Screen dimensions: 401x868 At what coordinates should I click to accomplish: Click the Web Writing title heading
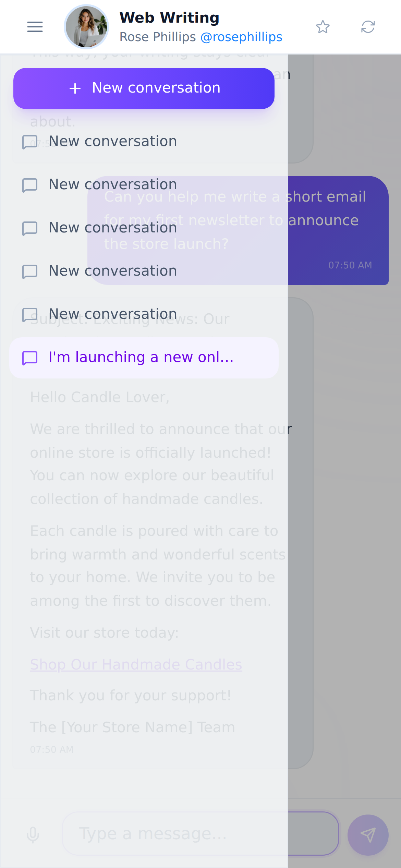(x=169, y=17)
